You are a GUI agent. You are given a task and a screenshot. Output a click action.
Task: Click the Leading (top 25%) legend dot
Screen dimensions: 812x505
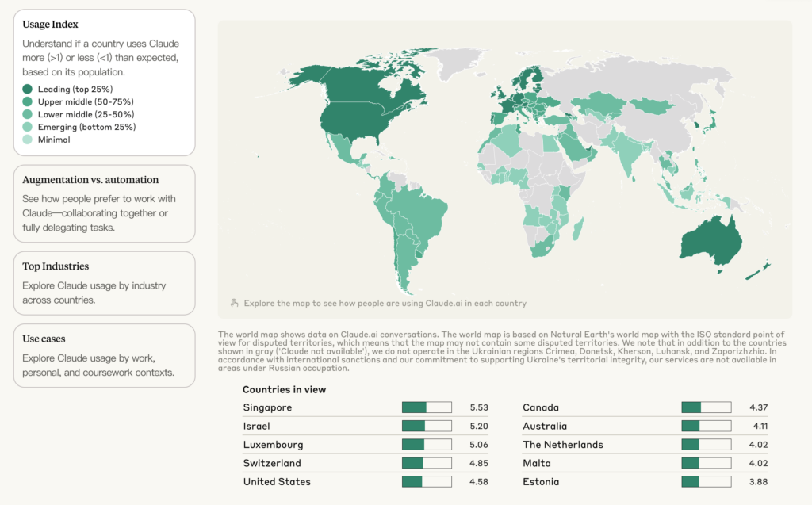28,89
